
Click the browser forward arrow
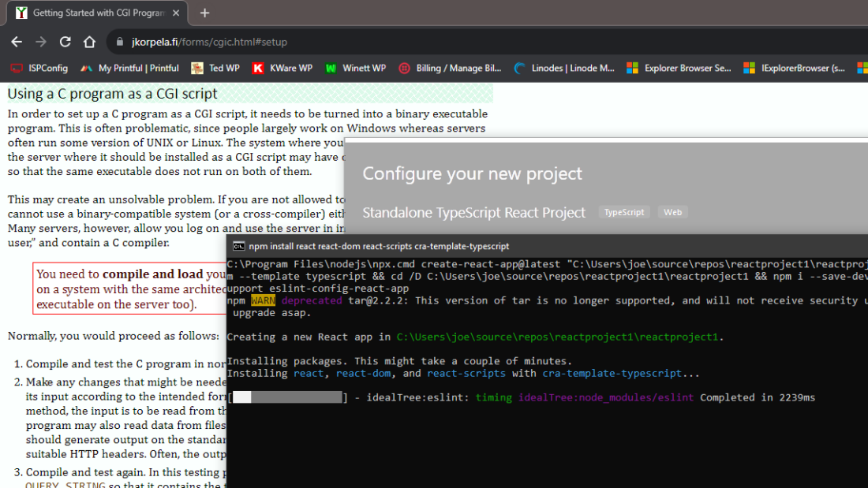[x=41, y=42]
